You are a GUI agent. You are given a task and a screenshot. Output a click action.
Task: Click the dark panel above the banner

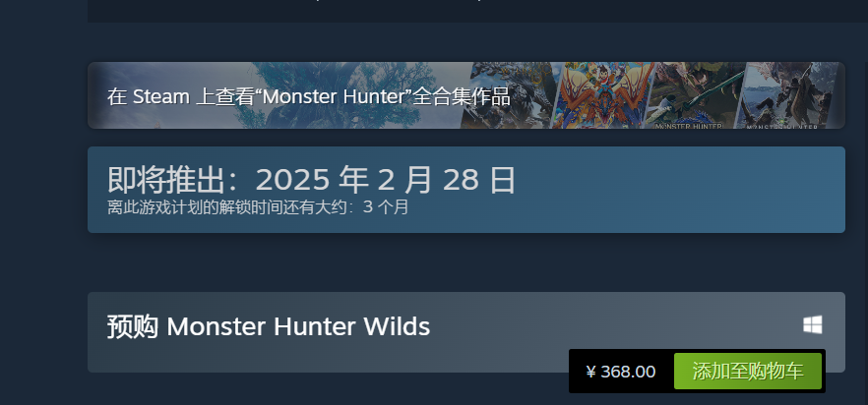(x=477, y=11)
